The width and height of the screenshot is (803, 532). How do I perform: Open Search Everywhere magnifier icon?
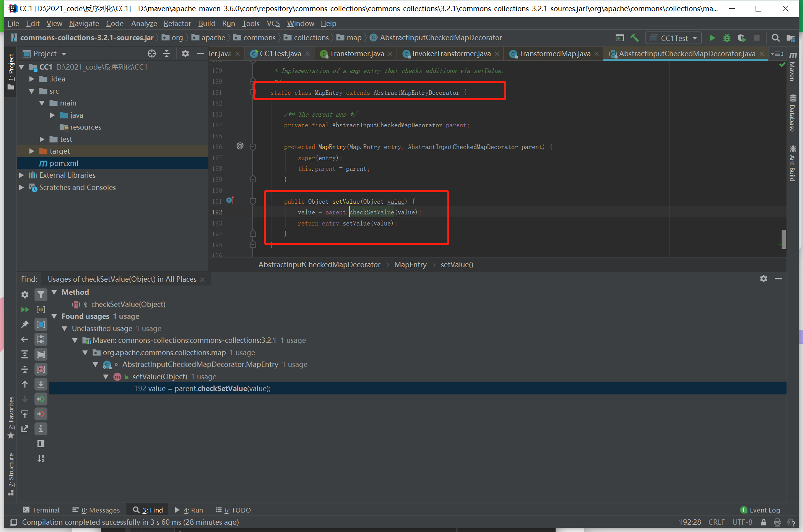tap(775, 38)
